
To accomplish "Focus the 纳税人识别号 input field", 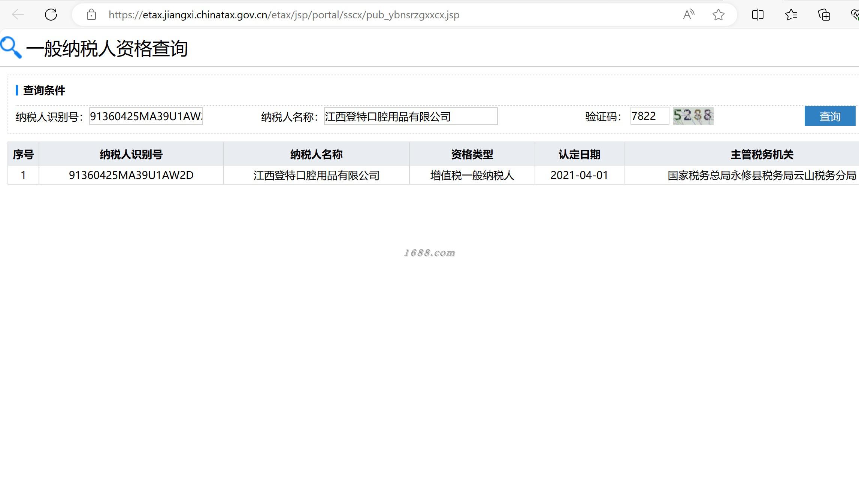I will (146, 116).
